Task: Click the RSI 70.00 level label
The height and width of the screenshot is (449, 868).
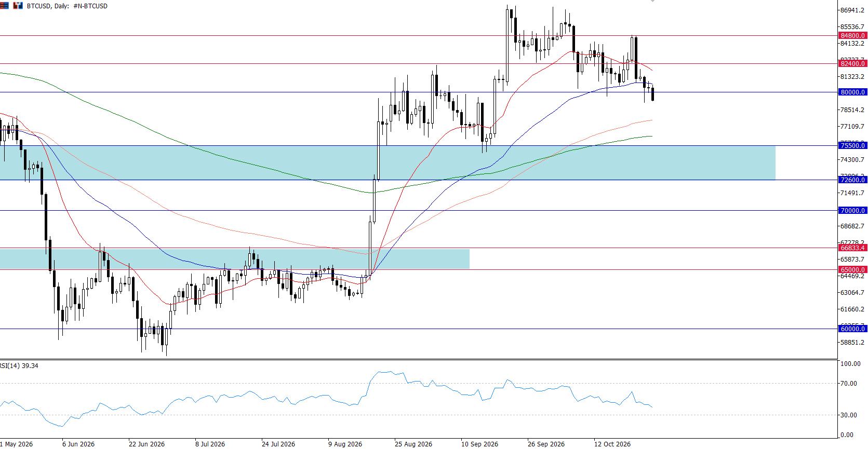Action: pos(850,384)
